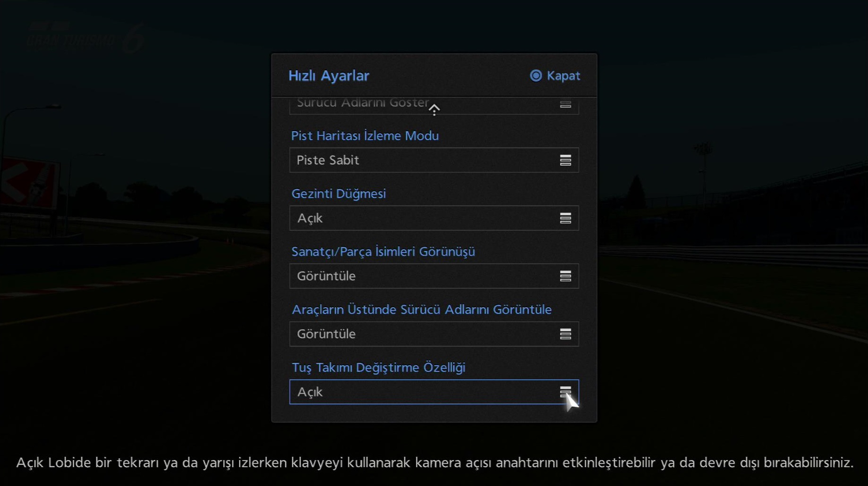Select the Pist Haritası İzleme Modu label

point(365,136)
